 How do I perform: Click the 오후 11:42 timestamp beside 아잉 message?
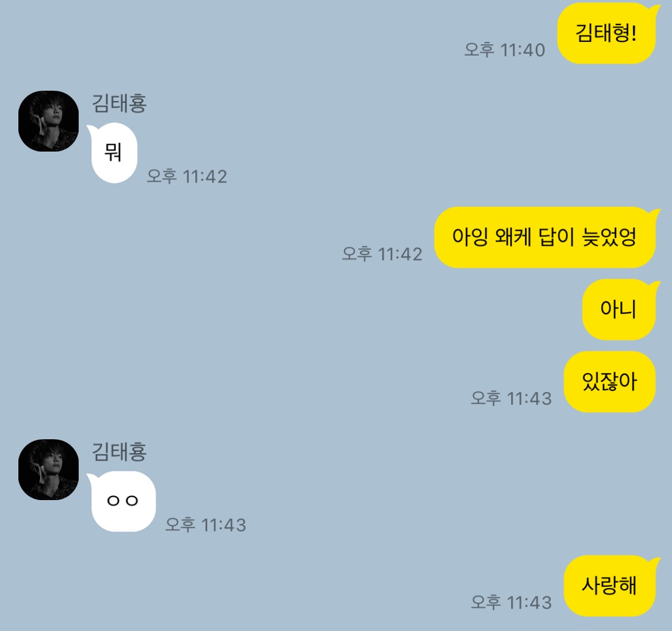[x=383, y=254]
